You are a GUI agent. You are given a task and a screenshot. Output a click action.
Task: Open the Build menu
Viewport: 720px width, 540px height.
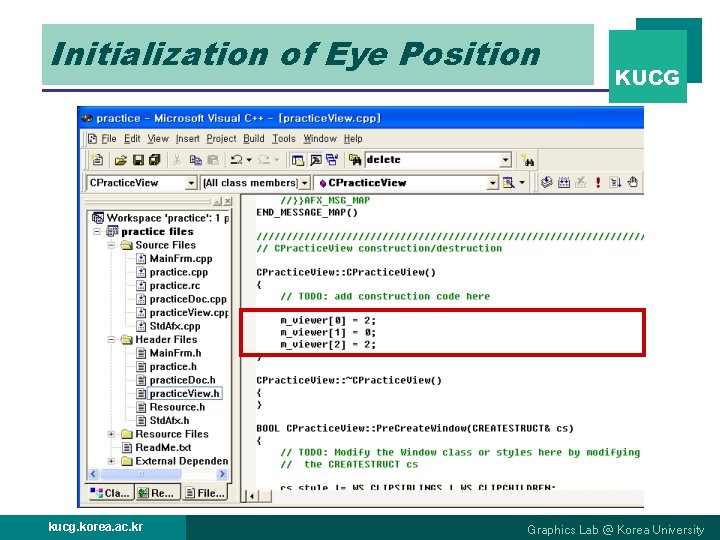pos(254,139)
